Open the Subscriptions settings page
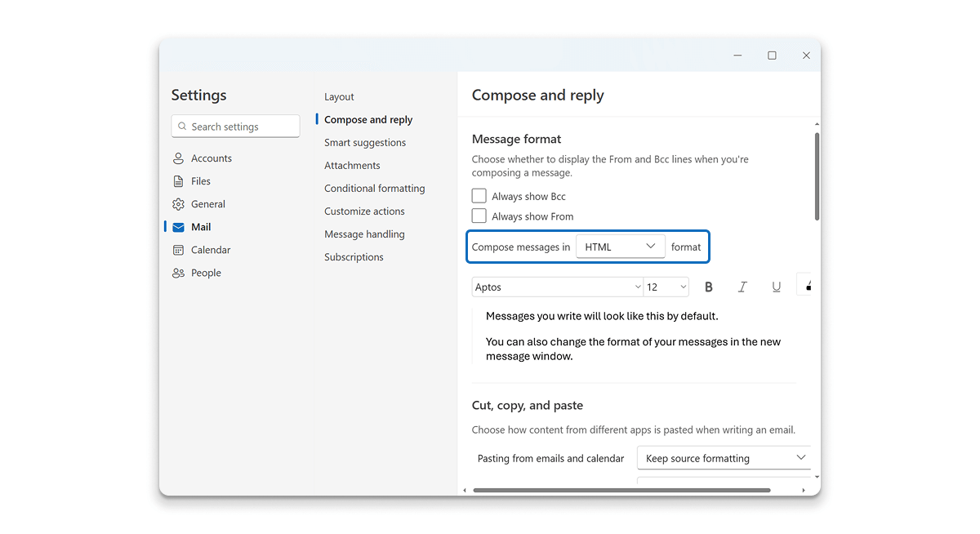Image resolution: width=980 pixels, height=534 pixels. coord(354,256)
